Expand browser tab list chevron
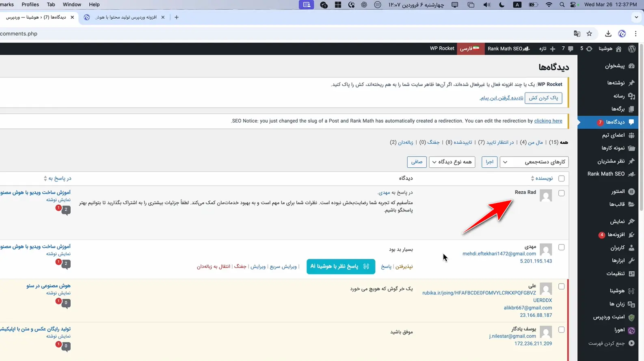This screenshot has height=361, width=644. click(x=636, y=17)
